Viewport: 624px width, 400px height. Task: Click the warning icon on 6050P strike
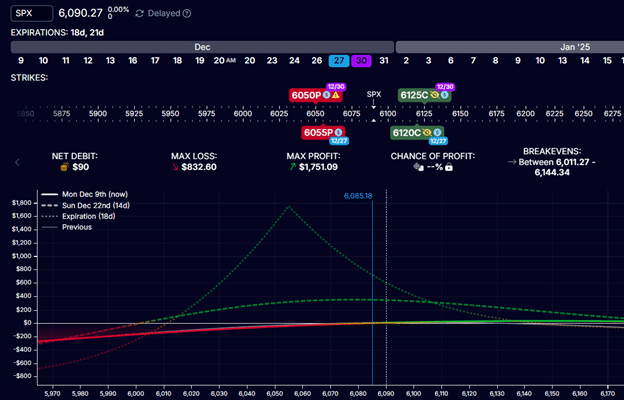coord(336,96)
